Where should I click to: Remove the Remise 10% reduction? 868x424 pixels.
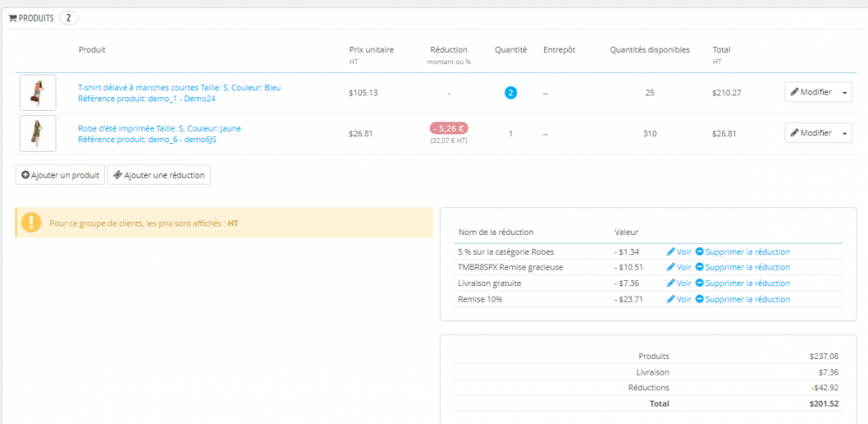(x=743, y=299)
